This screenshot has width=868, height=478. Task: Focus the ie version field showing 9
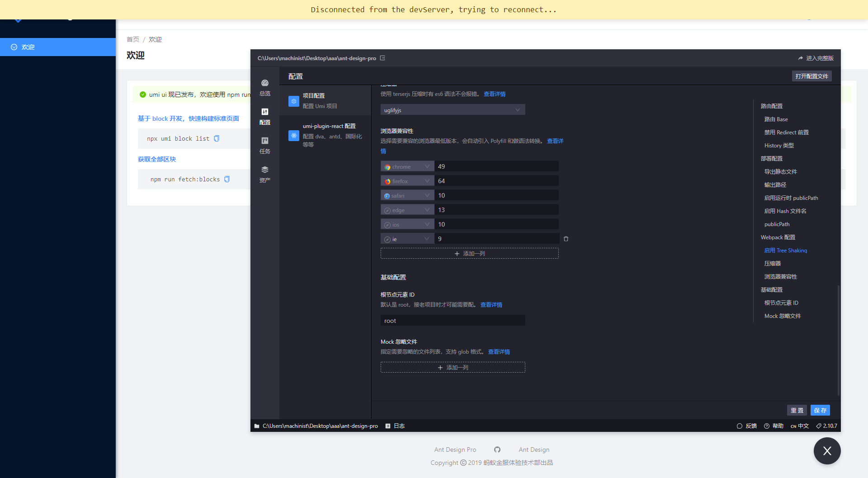(496, 239)
